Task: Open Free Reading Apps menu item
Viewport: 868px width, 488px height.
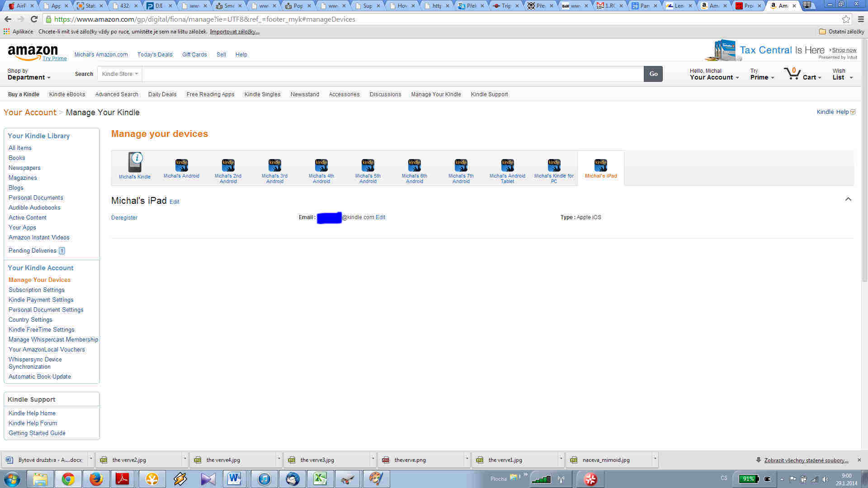Action: click(210, 94)
